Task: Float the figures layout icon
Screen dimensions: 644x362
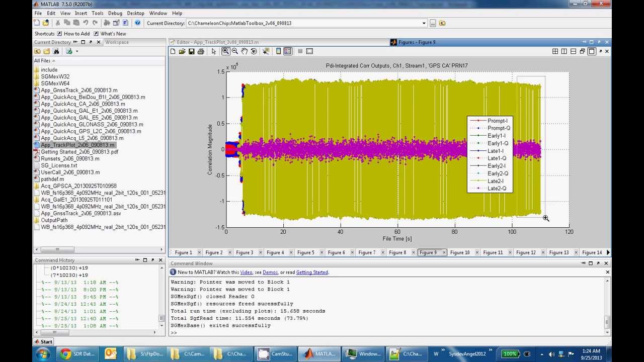Action: [x=582, y=51]
